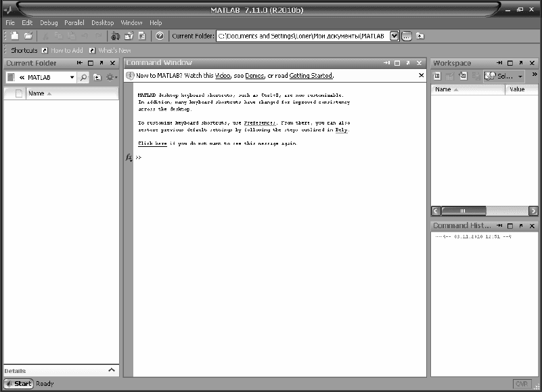
Task: Go up one folder level in main toolbar
Action: 420,36
